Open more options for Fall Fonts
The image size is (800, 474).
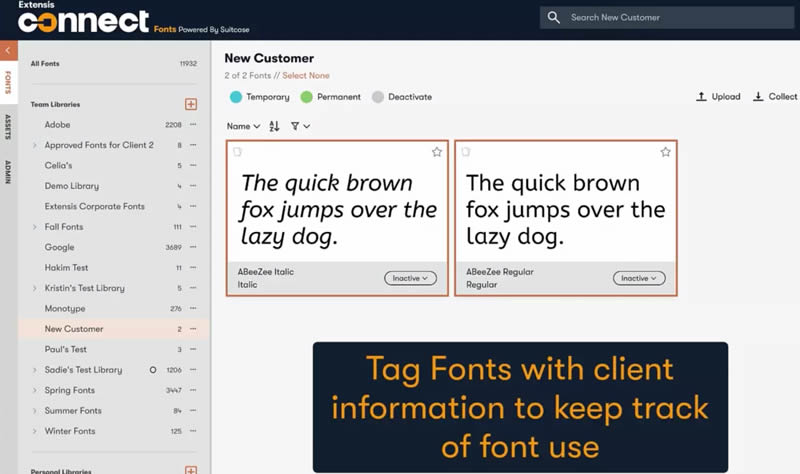coord(193,227)
